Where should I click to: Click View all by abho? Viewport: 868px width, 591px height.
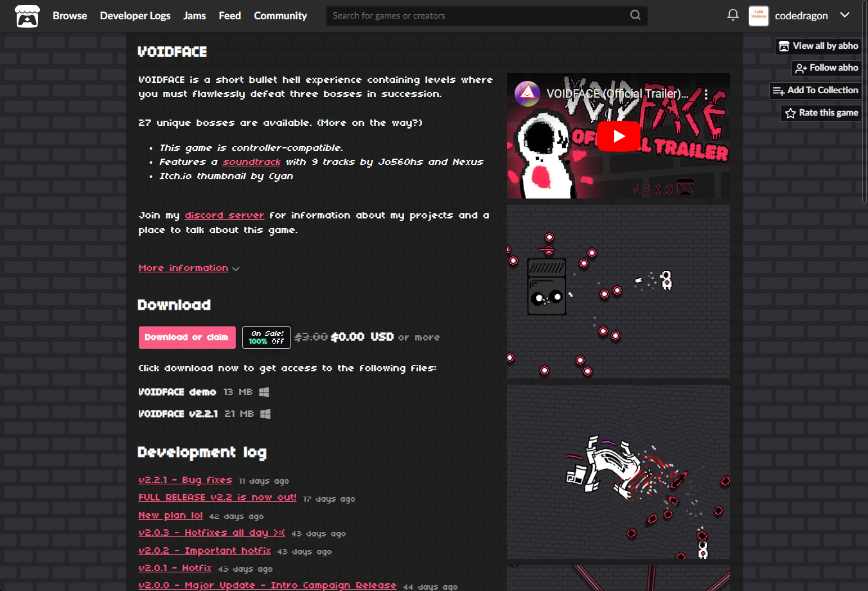(819, 46)
